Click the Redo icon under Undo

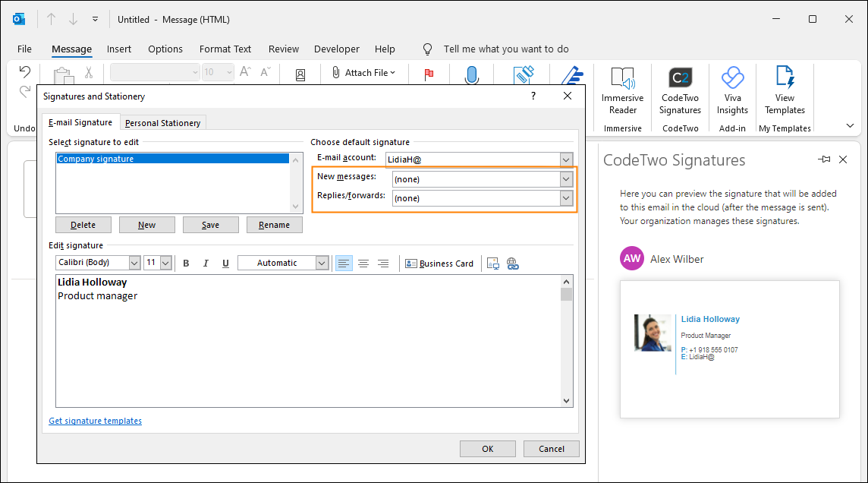(24, 91)
